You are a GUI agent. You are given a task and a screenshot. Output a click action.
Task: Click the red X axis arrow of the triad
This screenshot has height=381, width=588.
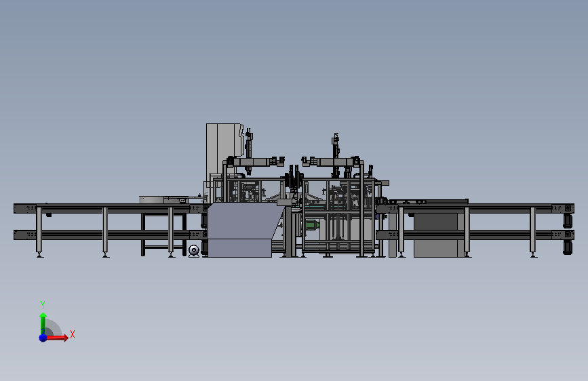pyautogui.click(x=57, y=338)
